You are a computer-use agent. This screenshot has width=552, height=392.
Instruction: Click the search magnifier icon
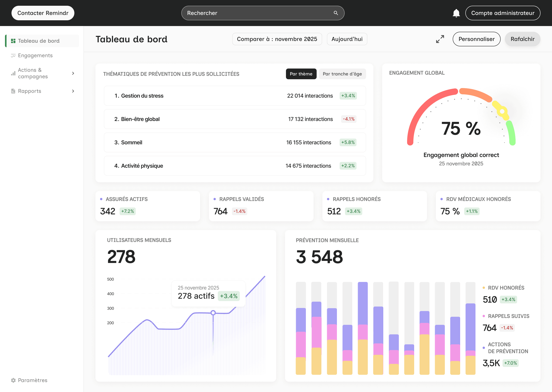[336, 13]
